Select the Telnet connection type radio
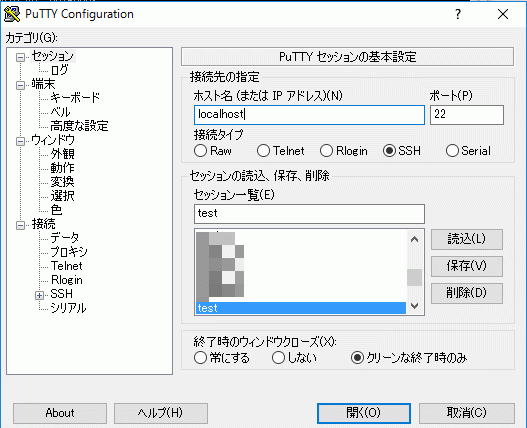Screen dimensions: 527x428 point(263,151)
